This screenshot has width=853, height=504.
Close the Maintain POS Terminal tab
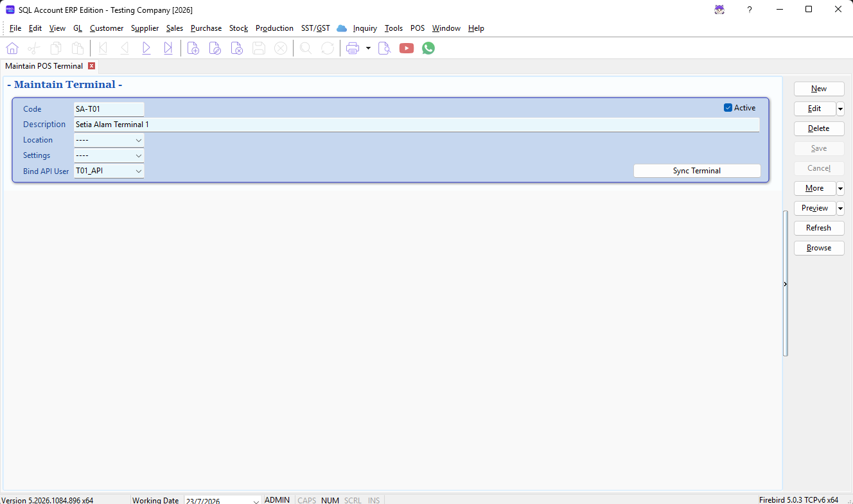tap(92, 66)
